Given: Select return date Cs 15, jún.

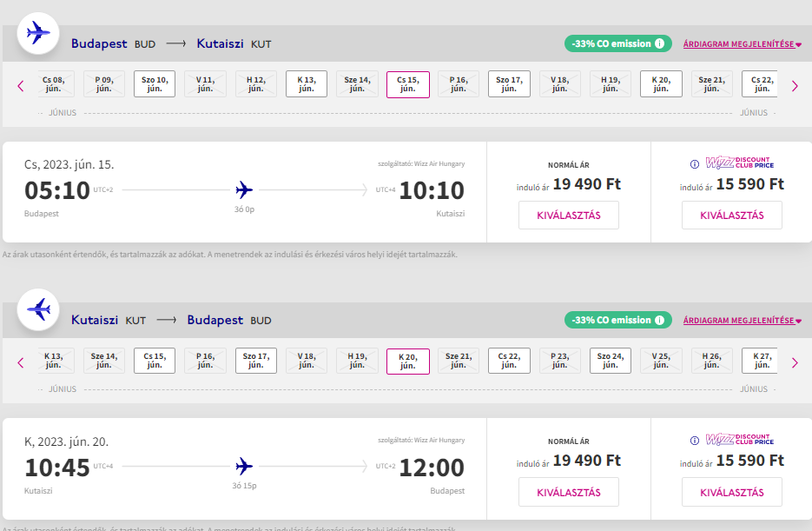Looking at the screenshot, I should point(155,361).
